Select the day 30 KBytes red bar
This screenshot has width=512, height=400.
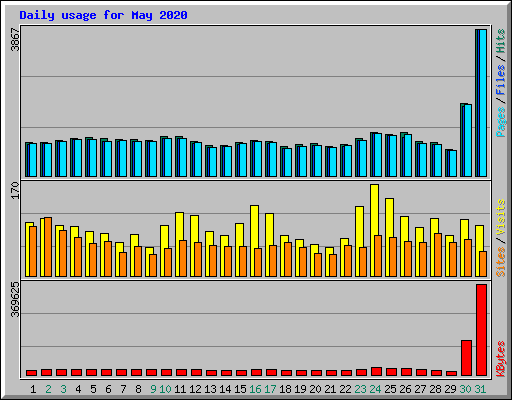coord(466,358)
